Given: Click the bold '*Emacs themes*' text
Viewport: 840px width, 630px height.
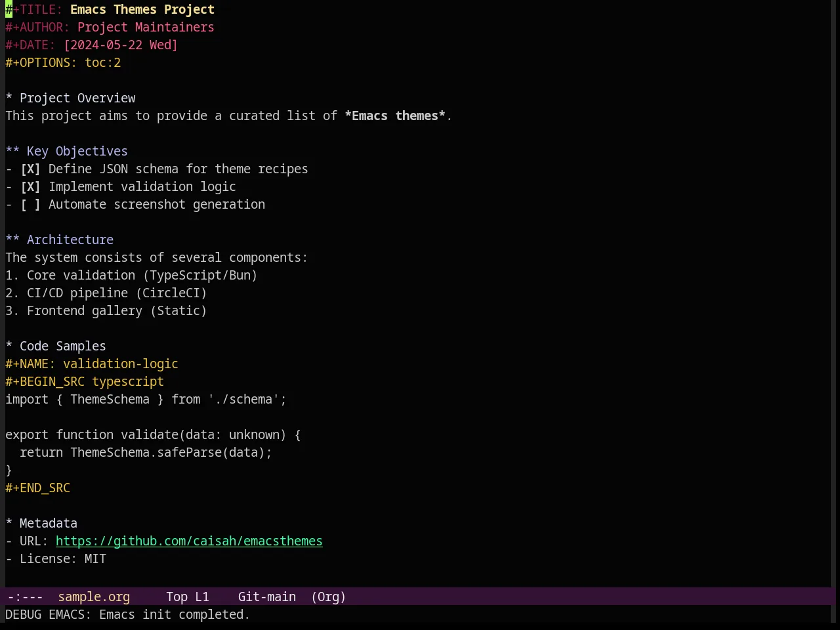Looking at the screenshot, I should click(x=395, y=115).
